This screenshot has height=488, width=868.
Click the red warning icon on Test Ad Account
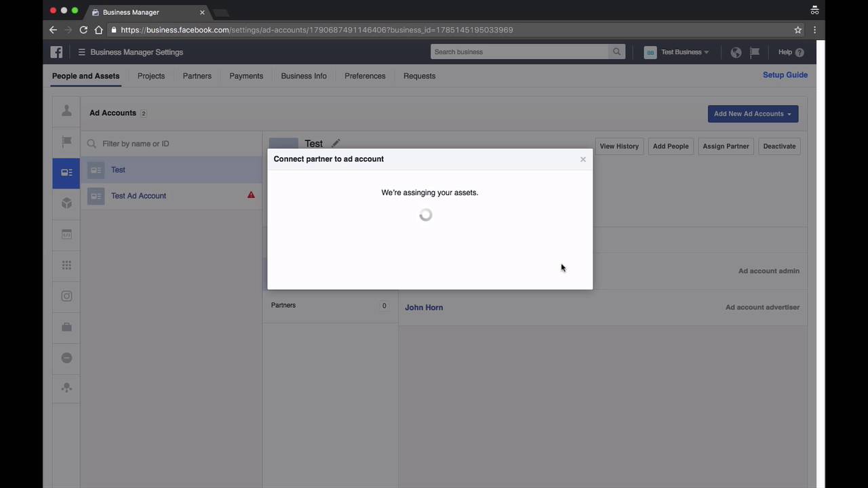pos(251,195)
